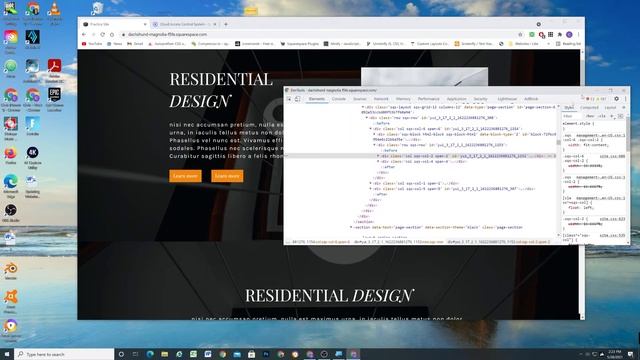
Task: Close the first Chrome tab
Action: pyautogui.click(x=144, y=24)
